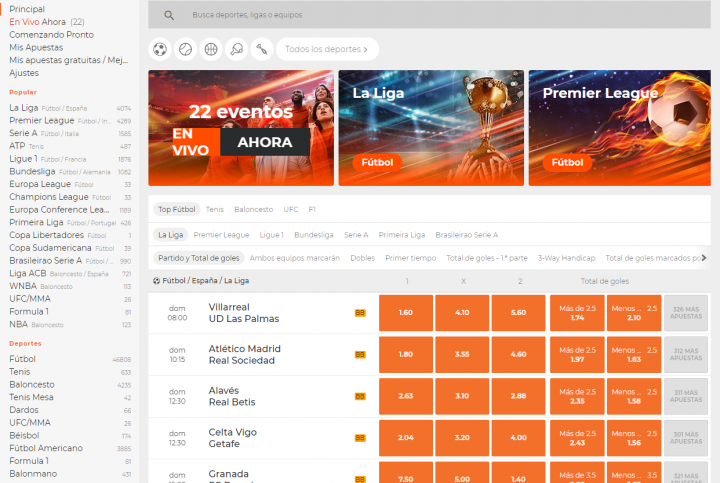Select the basketball sport icon
This screenshot has height=483, width=720.
(x=211, y=49)
